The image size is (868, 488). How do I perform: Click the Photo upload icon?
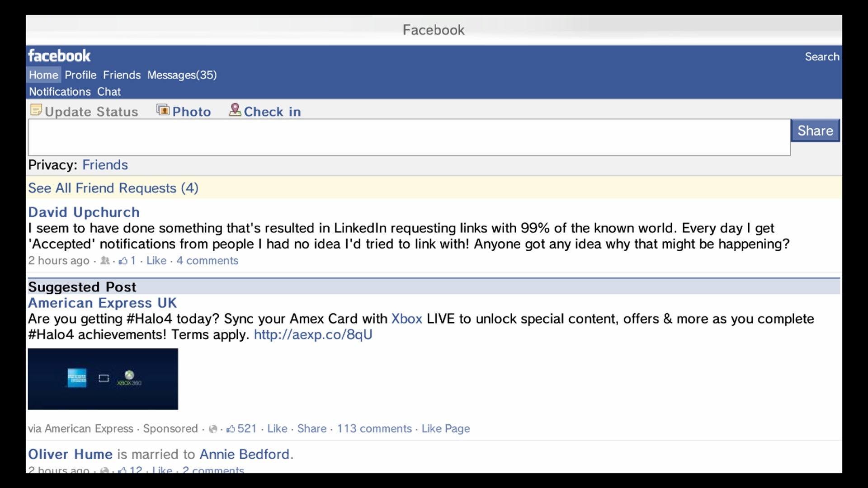(x=163, y=110)
